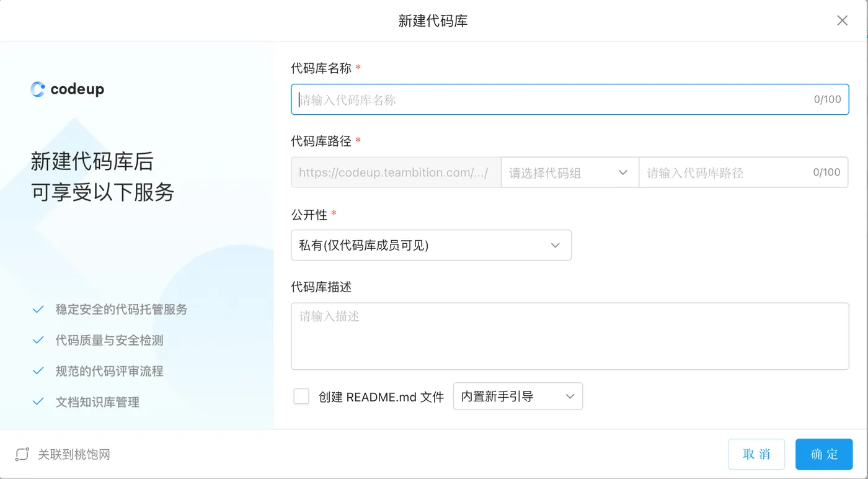
Task: Click the disabled https://codeup.teambition.com URL prefix field
Action: point(396,172)
